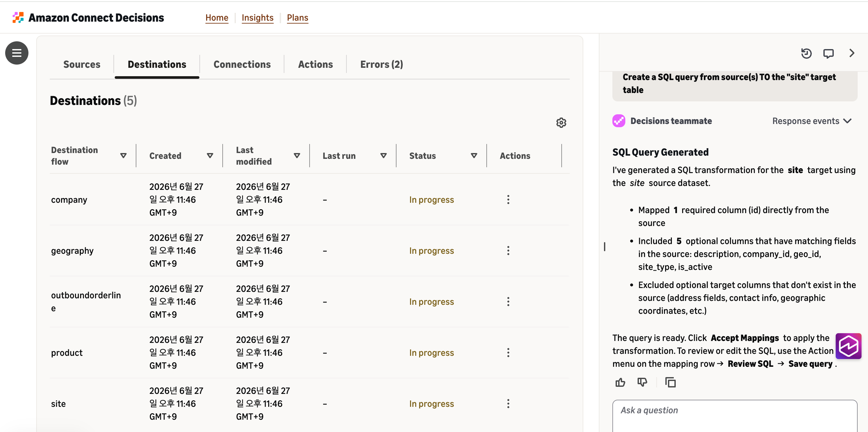
Task: Start a new chat conversation icon
Action: (x=829, y=53)
